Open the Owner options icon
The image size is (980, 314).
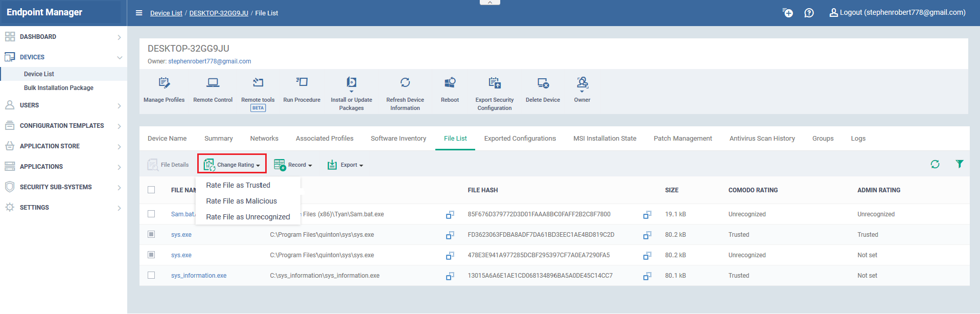(x=582, y=82)
